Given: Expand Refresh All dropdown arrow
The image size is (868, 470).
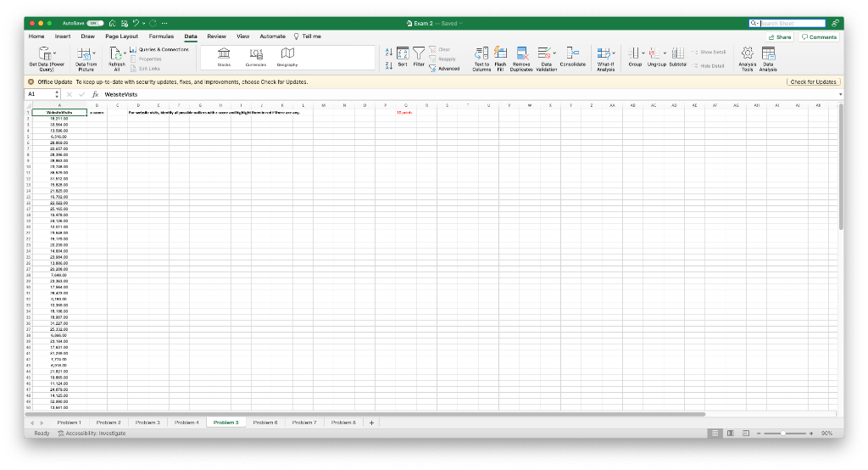Looking at the screenshot, I should 125,53.
